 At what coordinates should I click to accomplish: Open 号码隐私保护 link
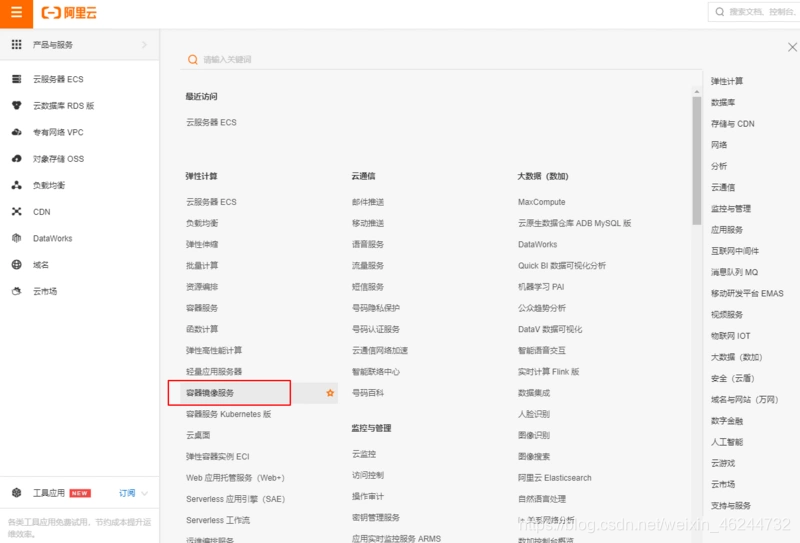coord(376,308)
